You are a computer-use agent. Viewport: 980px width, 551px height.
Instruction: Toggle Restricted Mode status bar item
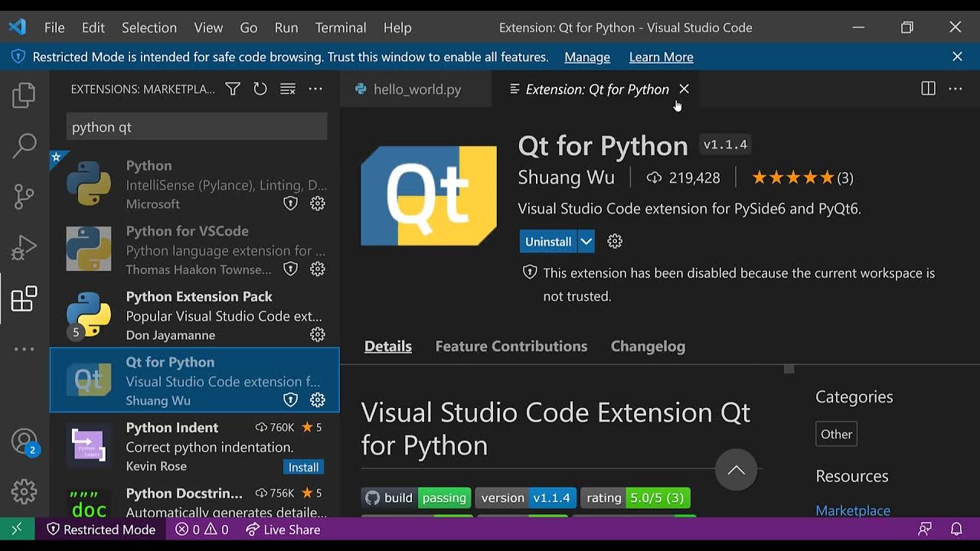(x=101, y=530)
